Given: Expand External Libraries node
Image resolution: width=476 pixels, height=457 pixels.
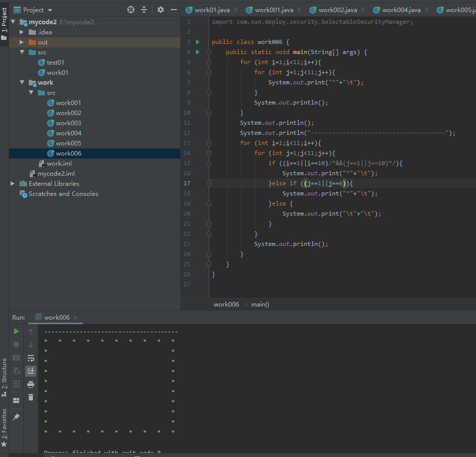Looking at the screenshot, I should 13,184.
